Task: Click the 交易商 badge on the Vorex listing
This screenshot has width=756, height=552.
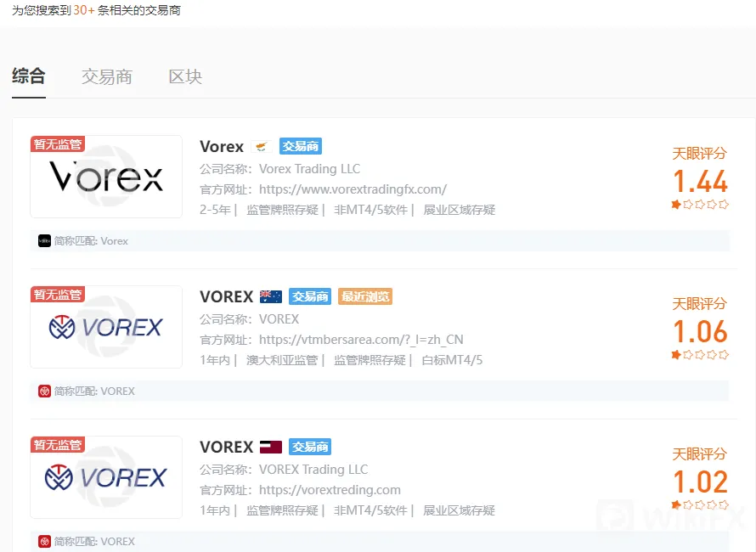Action: click(301, 146)
